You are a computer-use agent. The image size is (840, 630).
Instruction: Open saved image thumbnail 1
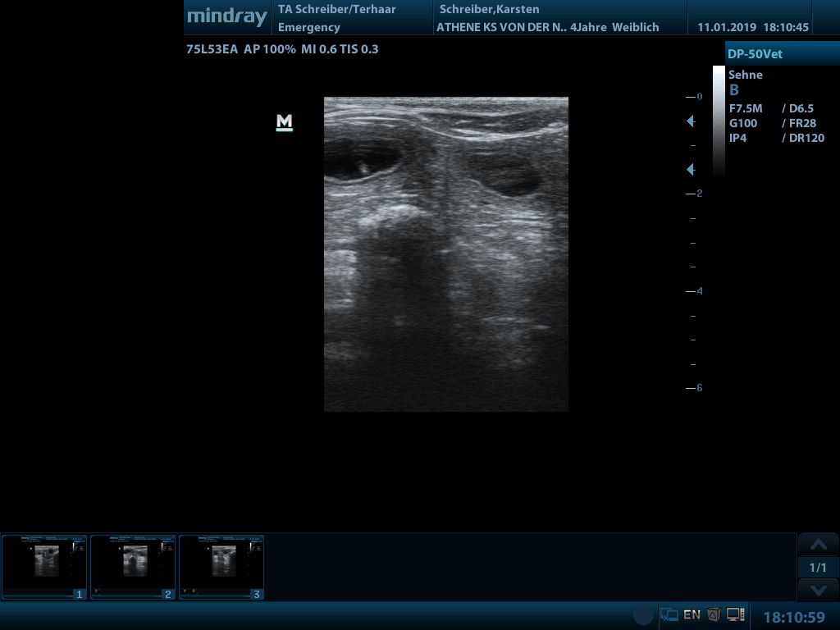(44, 567)
